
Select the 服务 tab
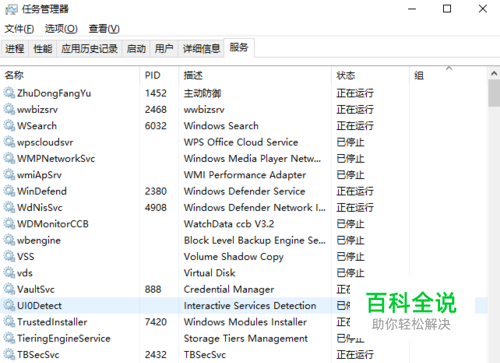pos(239,48)
